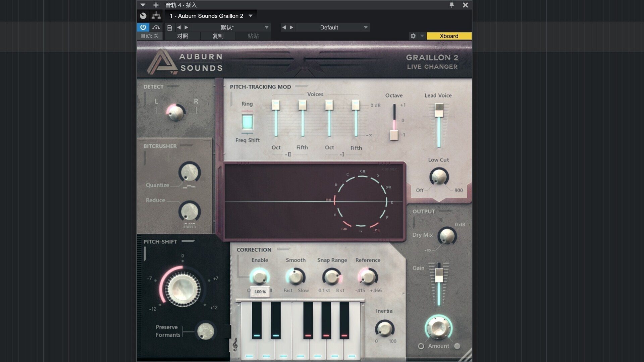Adjust the Oct -II voice slider
This screenshot has height=362, width=644.
[276, 105]
